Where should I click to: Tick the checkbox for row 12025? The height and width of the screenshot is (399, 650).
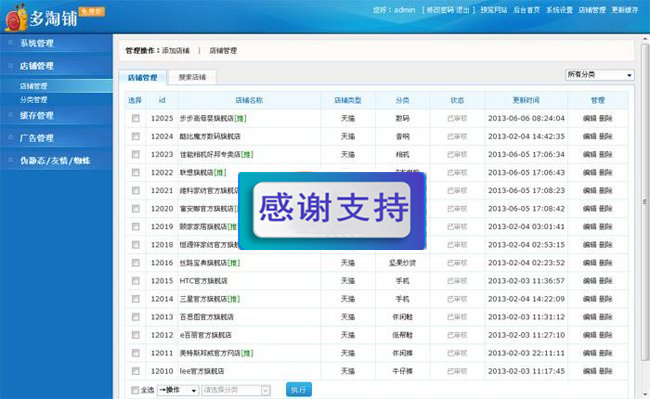click(136, 118)
